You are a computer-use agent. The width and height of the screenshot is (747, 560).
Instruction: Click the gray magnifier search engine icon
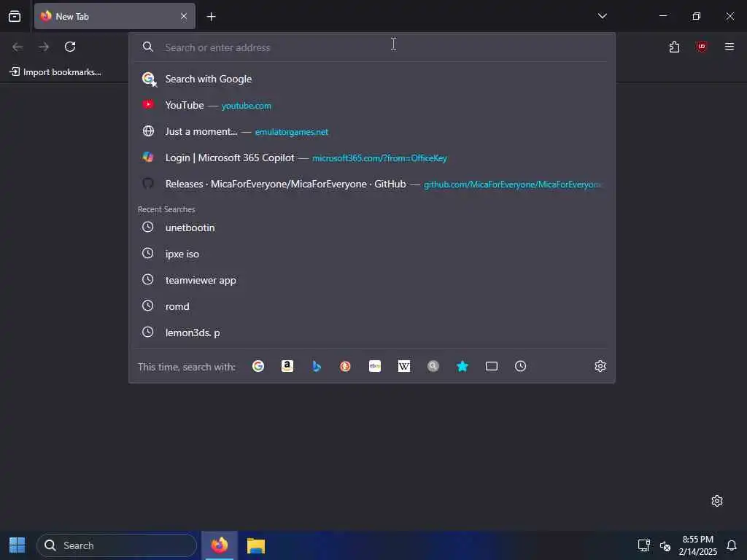click(x=433, y=366)
